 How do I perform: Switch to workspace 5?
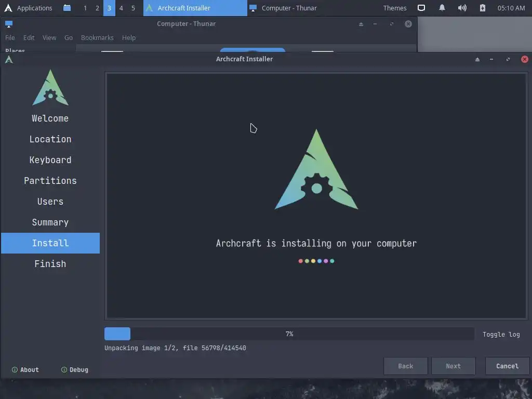click(x=133, y=8)
